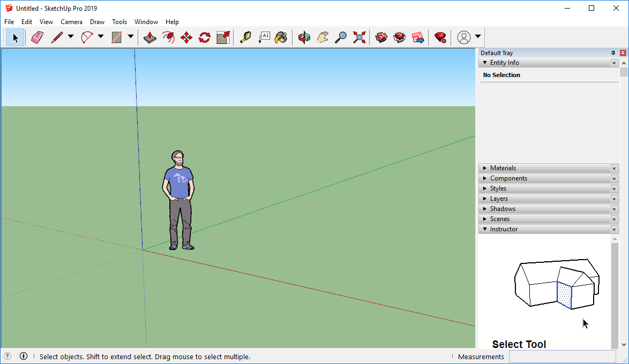Click the Measurements input box
Screen dimensions: 629x364
563,357
